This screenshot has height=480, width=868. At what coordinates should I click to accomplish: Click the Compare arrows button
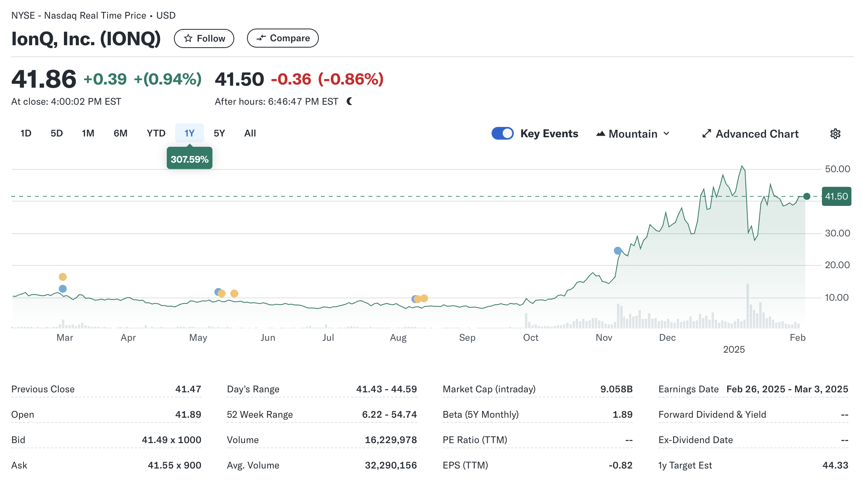282,38
